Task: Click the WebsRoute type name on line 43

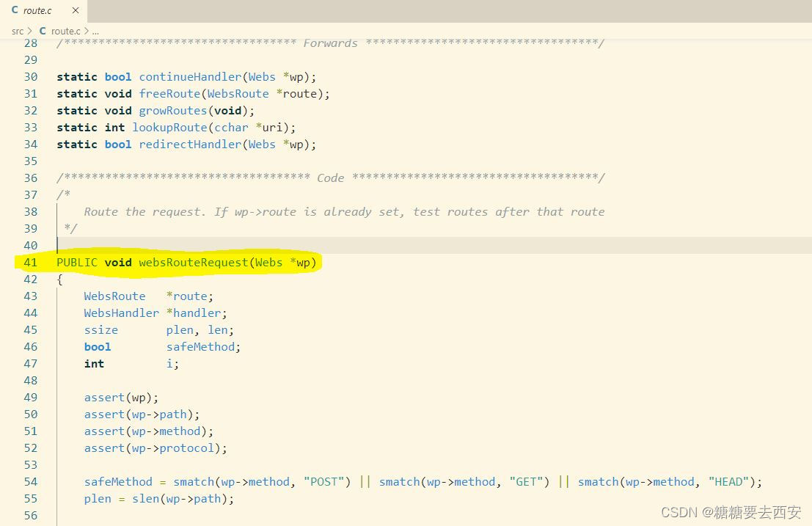Action: coord(114,296)
